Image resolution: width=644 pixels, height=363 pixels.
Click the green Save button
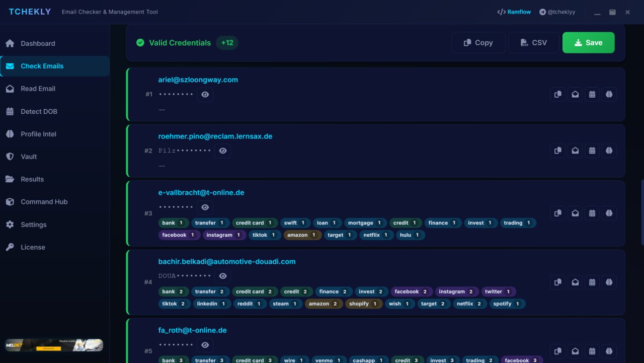(589, 43)
